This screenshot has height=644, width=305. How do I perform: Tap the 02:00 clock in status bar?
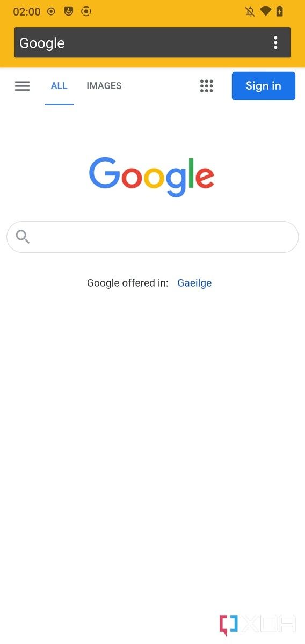point(27,11)
